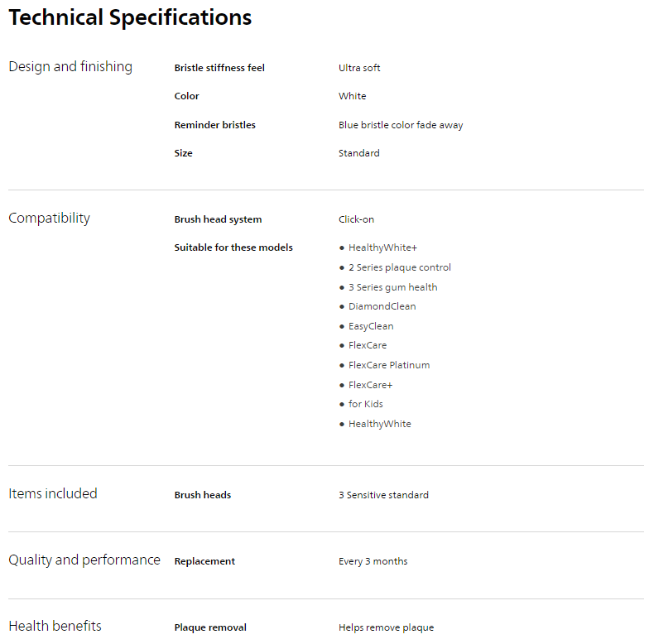Select the Blue bristle color fade away text
The height and width of the screenshot is (644, 649).
click(x=401, y=125)
